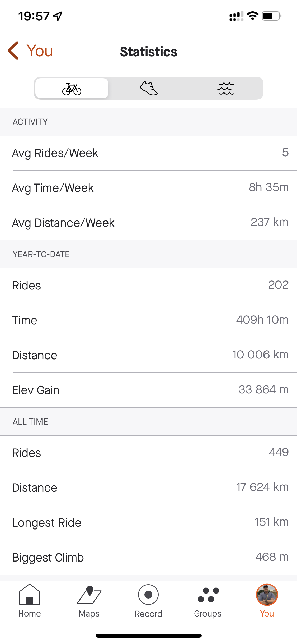The width and height of the screenshot is (297, 644).
Task: Tap the profile picture avatar
Action: click(x=267, y=595)
